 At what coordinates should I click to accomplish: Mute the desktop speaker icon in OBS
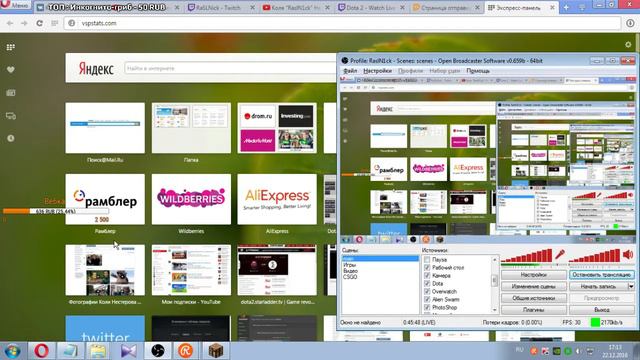(x=628, y=255)
